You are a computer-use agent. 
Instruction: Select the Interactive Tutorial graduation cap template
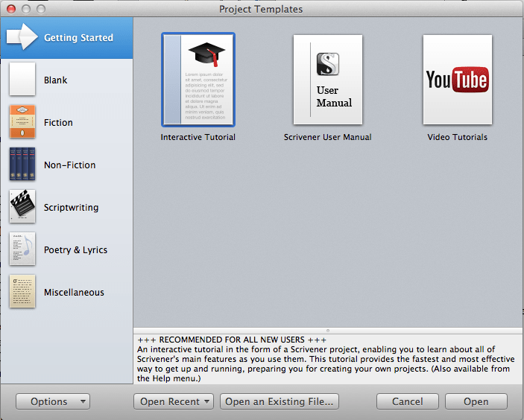(198, 80)
